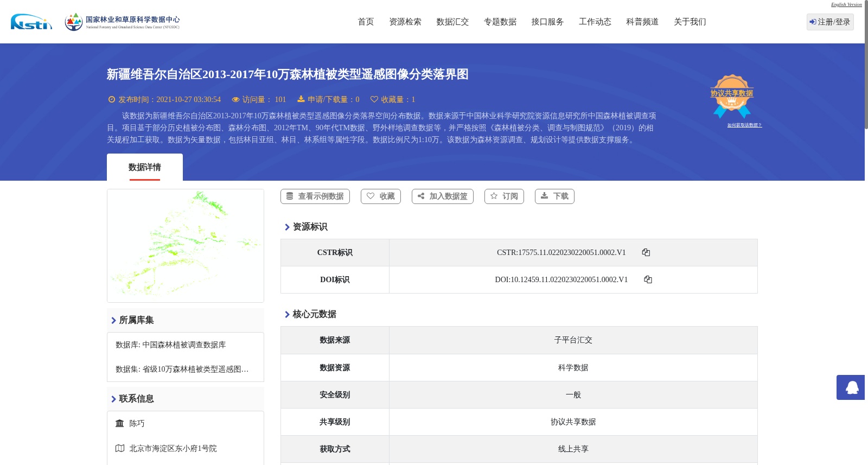Click the 下载 button
Image resolution: width=868 pixels, height=465 pixels.
tap(554, 196)
